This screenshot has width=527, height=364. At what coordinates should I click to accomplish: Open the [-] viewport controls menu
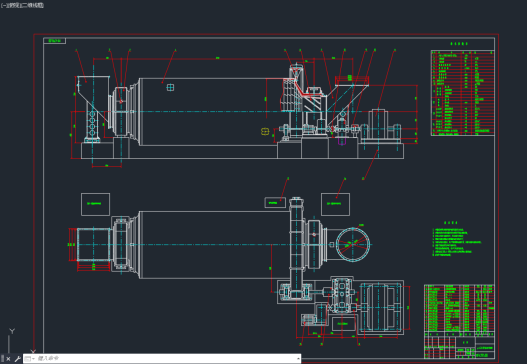pyautogui.click(x=4, y=5)
